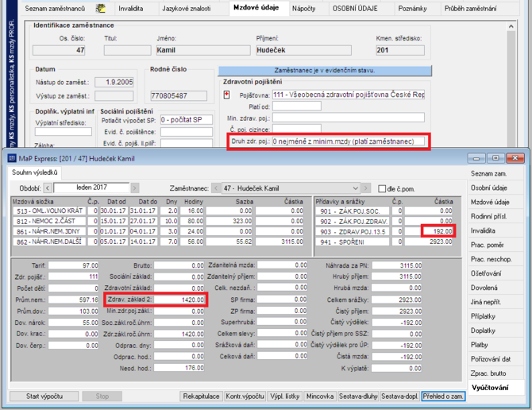The image size is (532, 410).
Task: Go to previous period with left arrow
Action: 48,188
